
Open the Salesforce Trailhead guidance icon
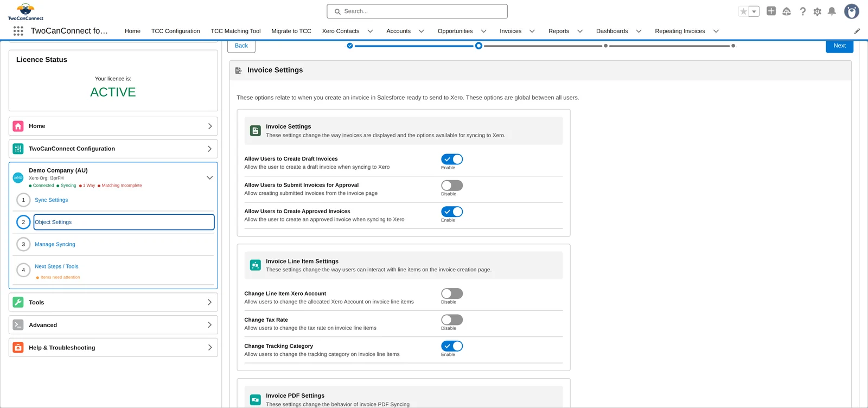(787, 11)
